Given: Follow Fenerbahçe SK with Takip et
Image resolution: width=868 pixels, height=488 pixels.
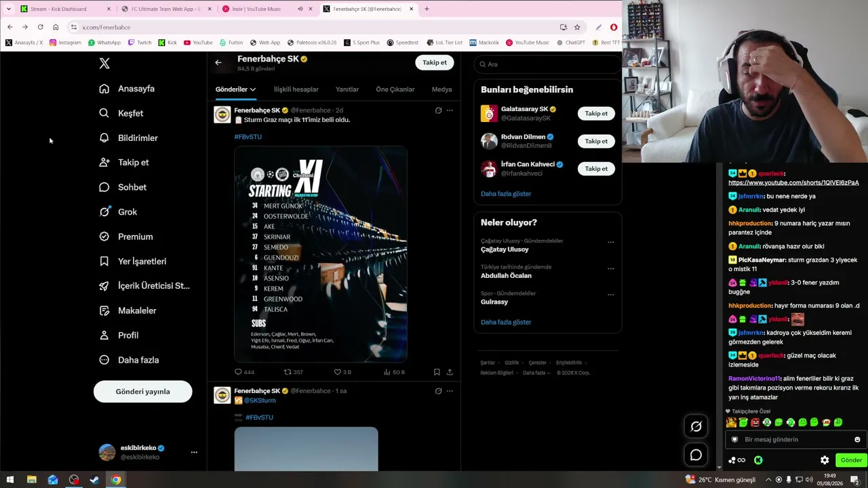Looking at the screenshot, I should [435, 62].
